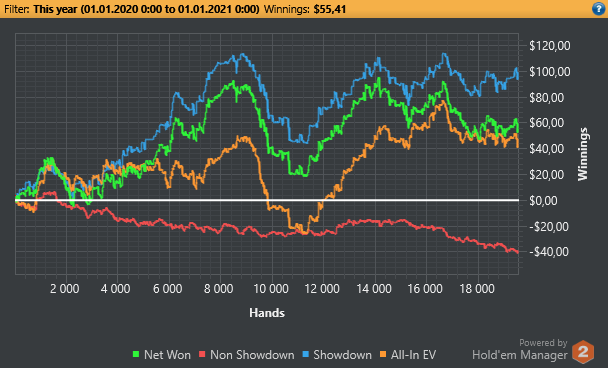
Task: Click the '-$40,00' y-axis label
Action: coord(548,252)
